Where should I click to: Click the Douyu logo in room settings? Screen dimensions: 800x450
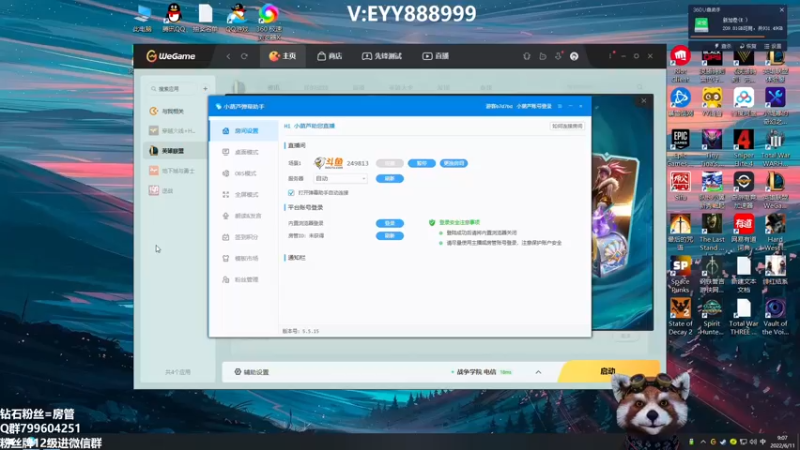click(x=328, y=163)
